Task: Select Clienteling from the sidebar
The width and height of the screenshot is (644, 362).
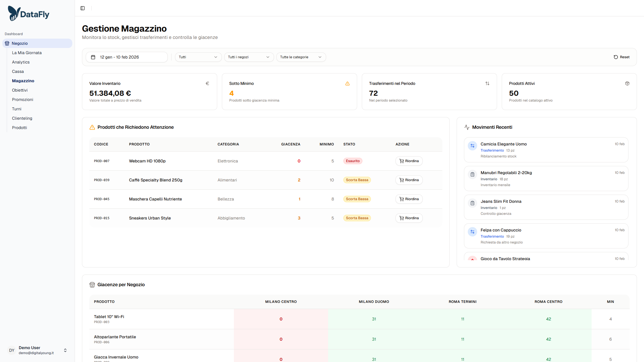Action: (22, 118)
